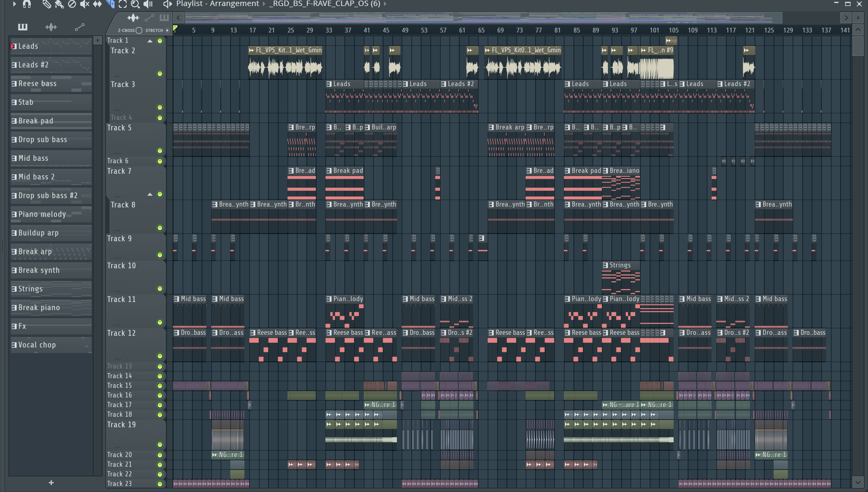Click the Break piano pattern icon

tap(14, 307)
